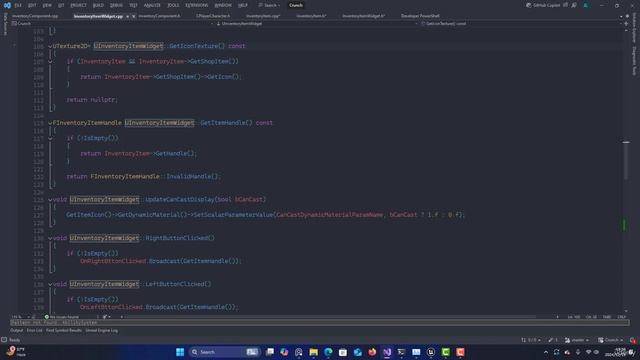Switch to InventoryItem.h tab
The height and width of the screenshot is (360, 640).
point(311,16)
